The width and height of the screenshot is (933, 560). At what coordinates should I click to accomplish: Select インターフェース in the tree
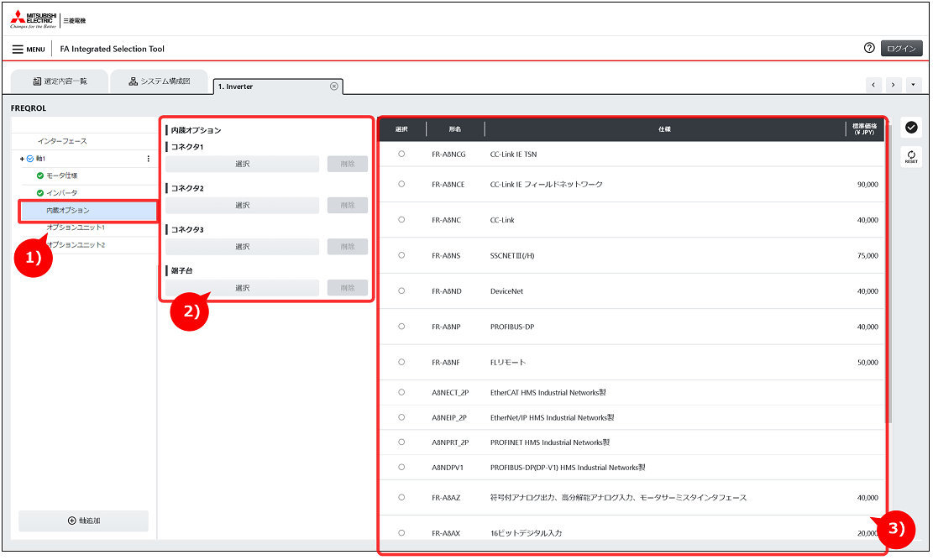(x=62, y=142)
